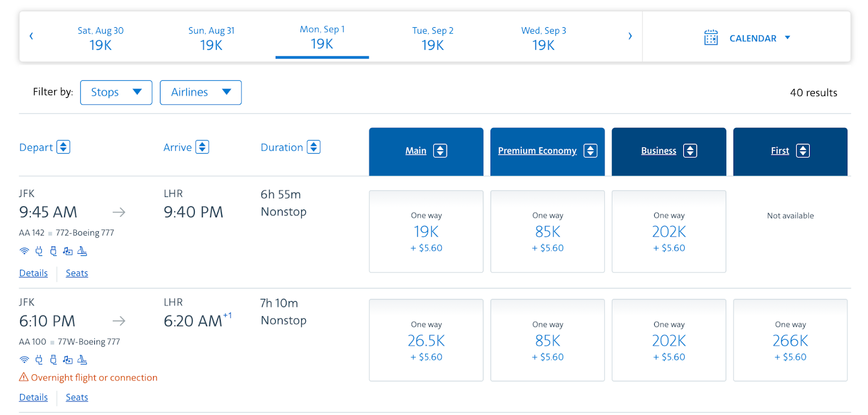Open Details for flight AA 100
868x415 pixels.
(34, 398)
